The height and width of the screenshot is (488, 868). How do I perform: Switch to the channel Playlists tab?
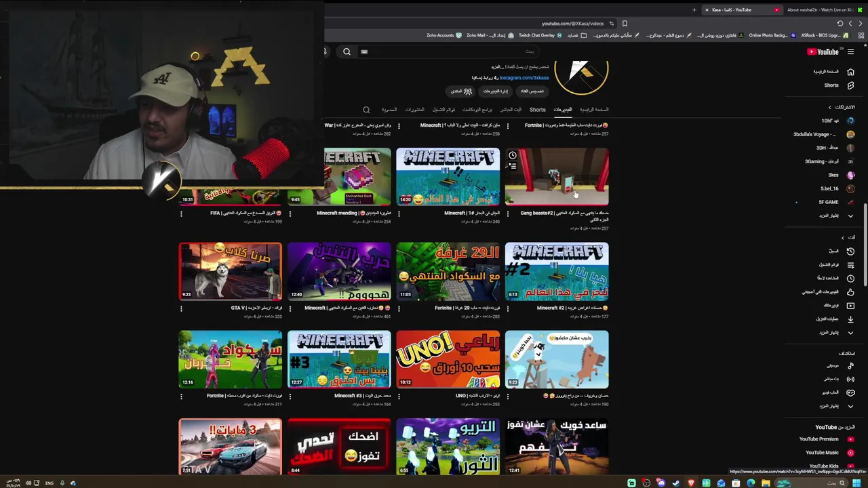(x=443, y=110)
